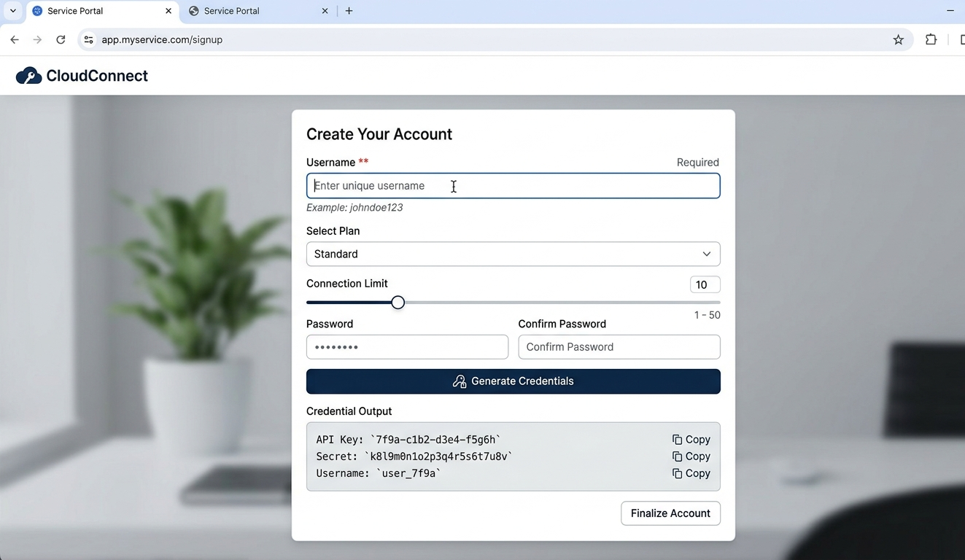Click the Connection Limit slider handle
The height and width of the screenshot is (560, 965).
click(398, 302)
